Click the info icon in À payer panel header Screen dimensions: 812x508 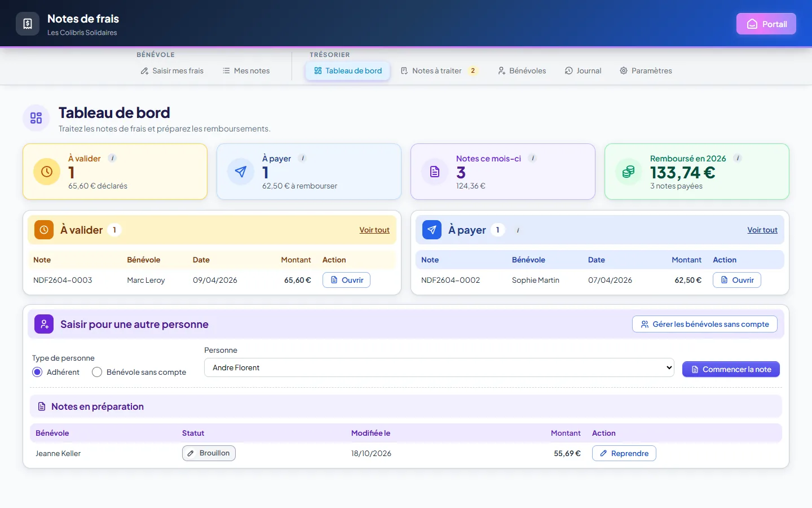(518, 230)
